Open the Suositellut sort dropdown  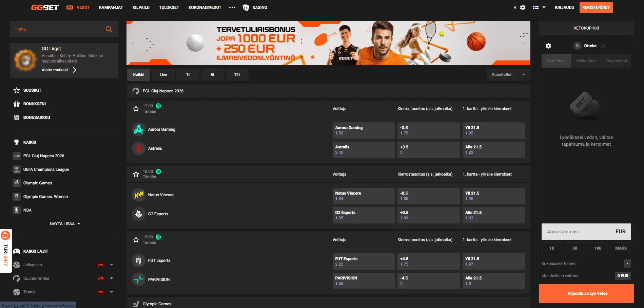coord(508,75)
